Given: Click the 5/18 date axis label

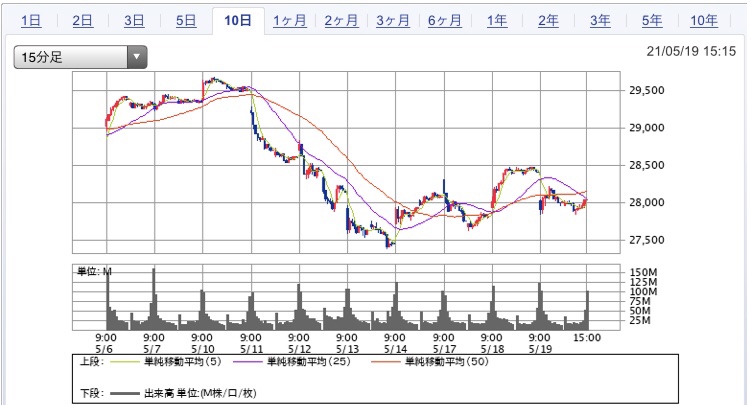Looking at the screenshot, I should (492, 349).
